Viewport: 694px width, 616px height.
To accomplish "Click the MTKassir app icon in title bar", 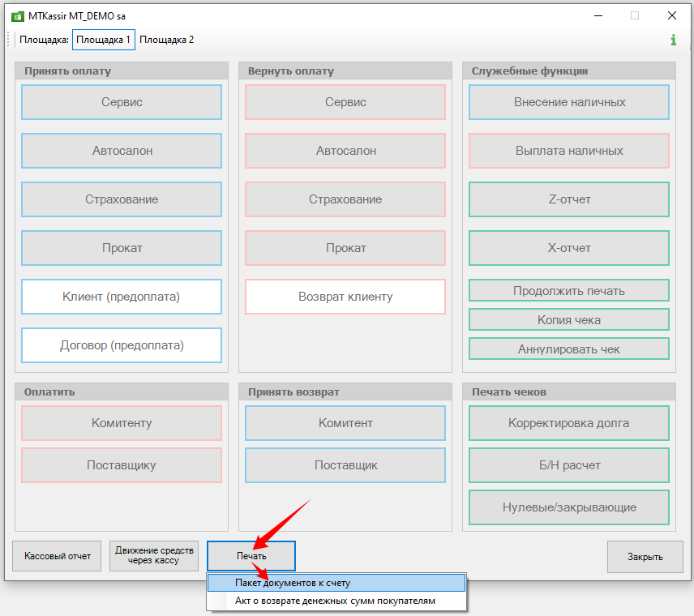I will 17,15.
